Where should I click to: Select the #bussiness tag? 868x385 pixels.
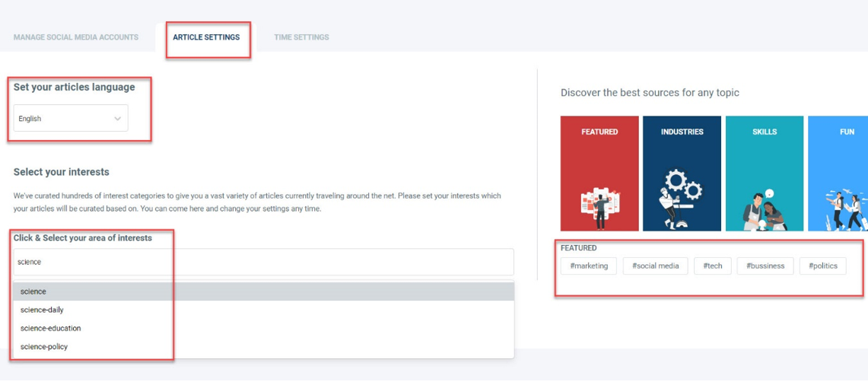click(765, 266)
